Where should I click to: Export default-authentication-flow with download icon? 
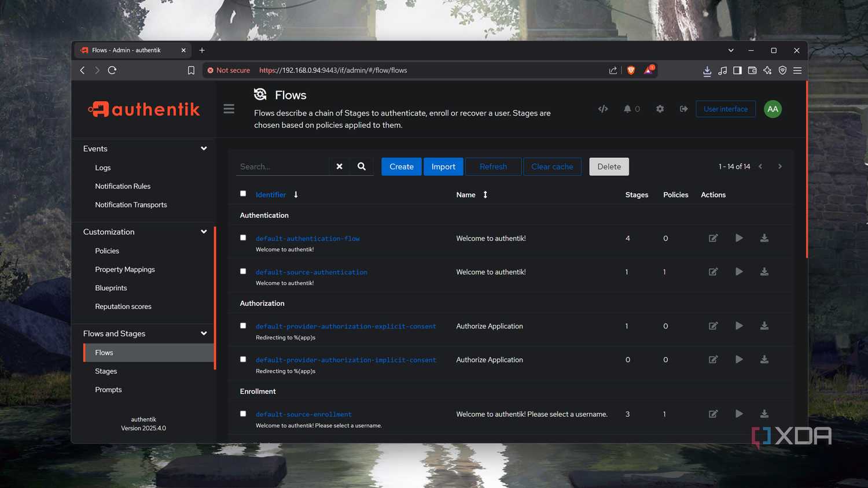764,238
